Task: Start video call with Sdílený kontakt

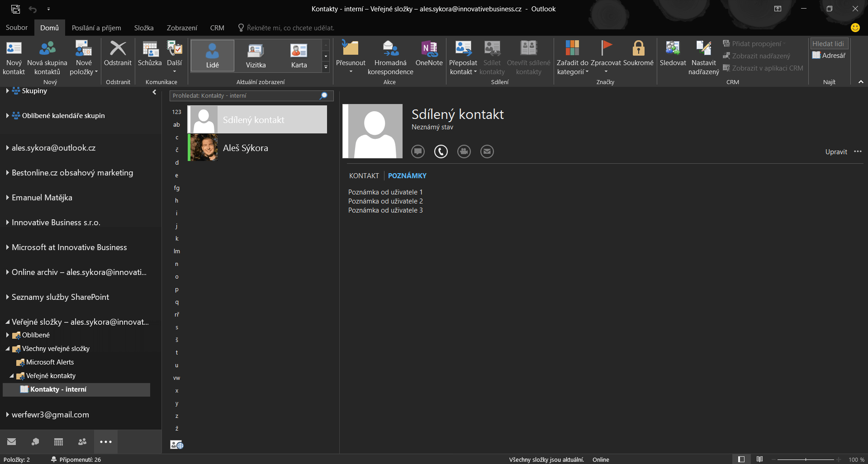Action: pyautogui.click(x=464, y=152)
